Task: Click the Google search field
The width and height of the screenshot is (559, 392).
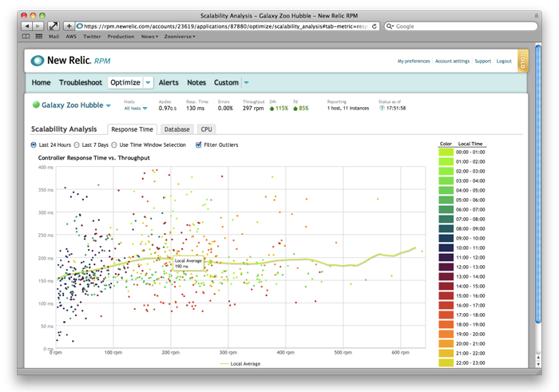Action: [x=461, y=26]
